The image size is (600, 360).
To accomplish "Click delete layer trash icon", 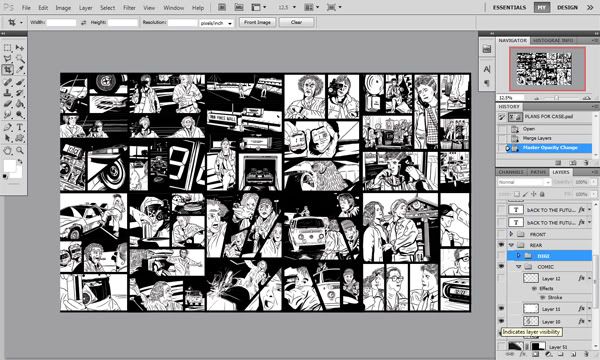I will 586,355.
